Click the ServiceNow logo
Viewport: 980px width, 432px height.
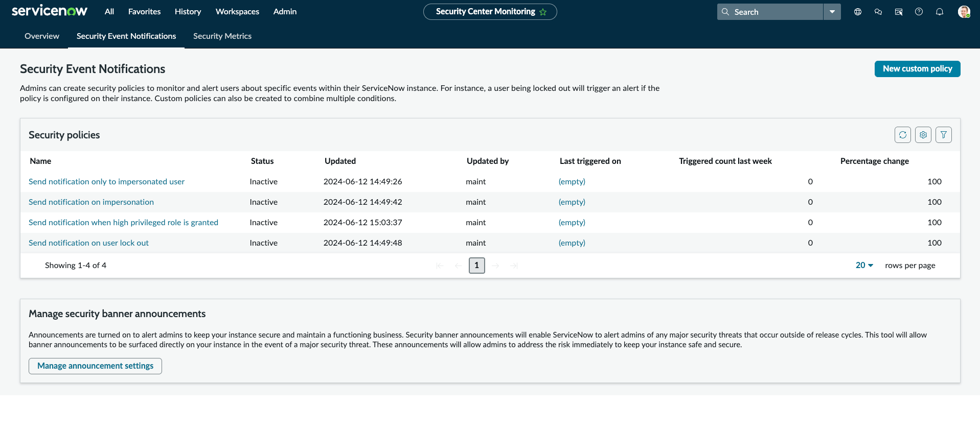pyautogui.click(x=50, y=11)
